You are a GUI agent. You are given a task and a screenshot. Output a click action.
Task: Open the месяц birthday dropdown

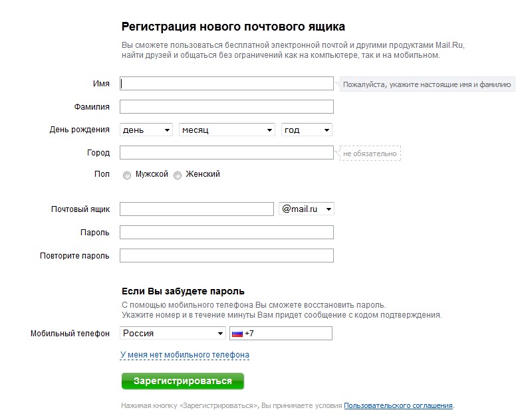[x=227, y=130]
